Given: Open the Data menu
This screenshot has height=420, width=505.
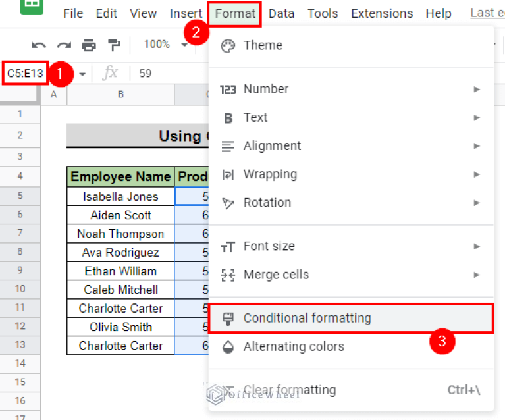Looking at the screenshot, I should point(281,13).
